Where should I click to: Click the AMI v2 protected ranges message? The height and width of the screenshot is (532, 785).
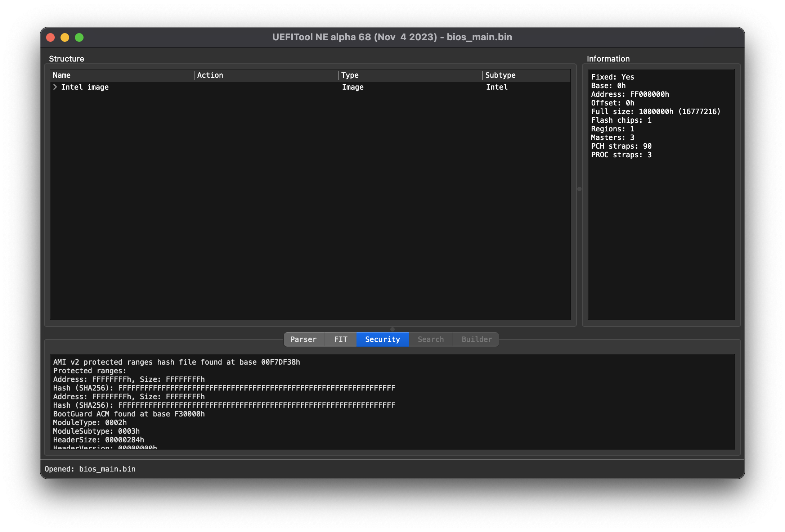[x=176, y=362]
